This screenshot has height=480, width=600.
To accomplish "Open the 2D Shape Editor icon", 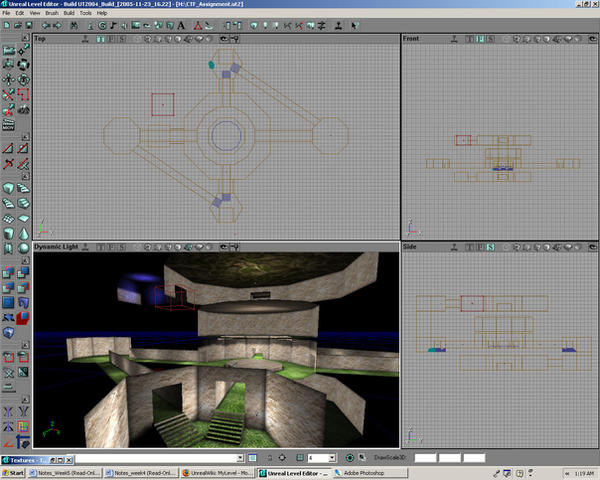I will 198,25.
